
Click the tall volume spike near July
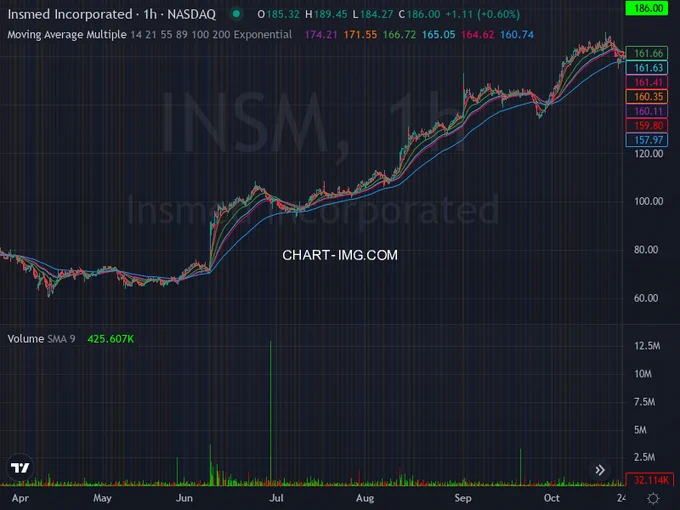pyautogui.click(x=271, y=400)
